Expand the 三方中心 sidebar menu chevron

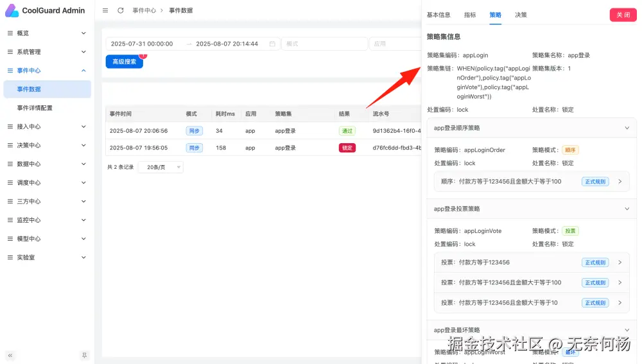click(83, 202)
